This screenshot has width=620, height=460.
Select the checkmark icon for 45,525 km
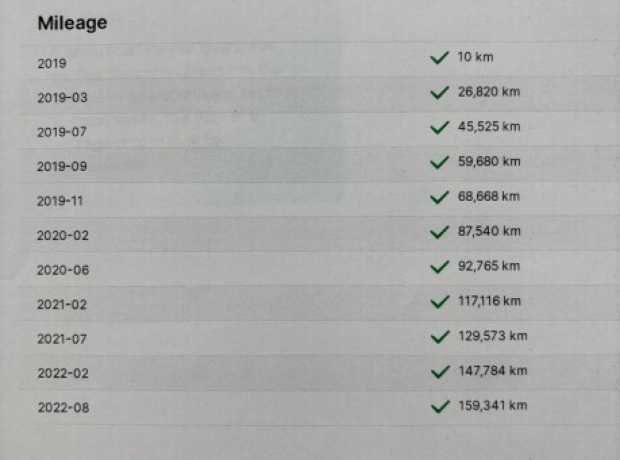pyautogui.click(x=439, y=127)
